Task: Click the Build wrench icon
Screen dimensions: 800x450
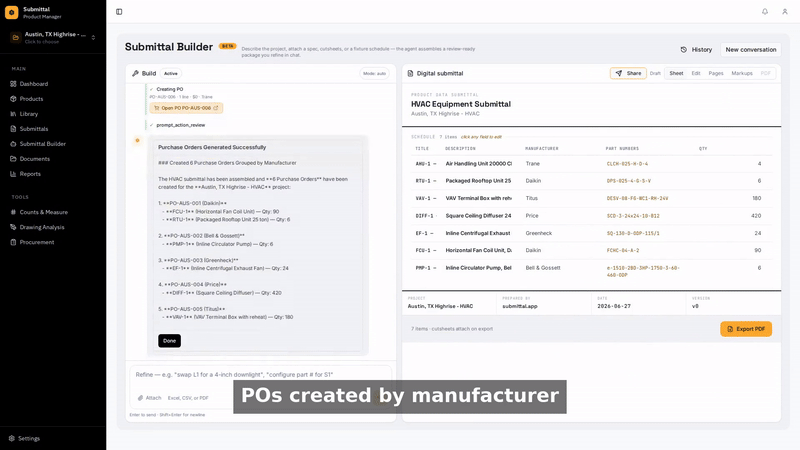Action: click(135, 73)
